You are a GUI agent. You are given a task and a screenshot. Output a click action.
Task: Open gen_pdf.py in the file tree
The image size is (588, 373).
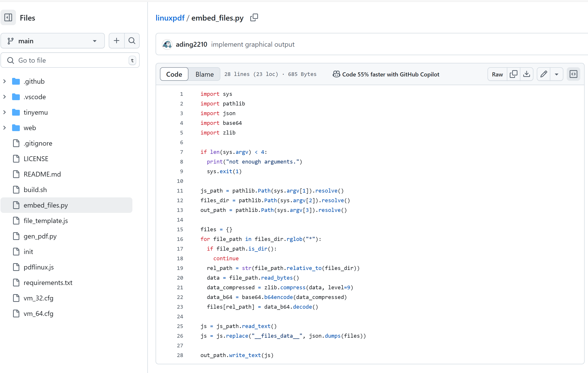coord(40,236)
